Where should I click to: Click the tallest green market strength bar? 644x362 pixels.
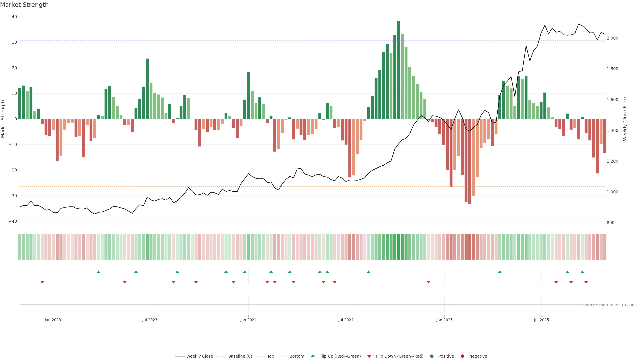pyautogui.click(x=398, y=70)
